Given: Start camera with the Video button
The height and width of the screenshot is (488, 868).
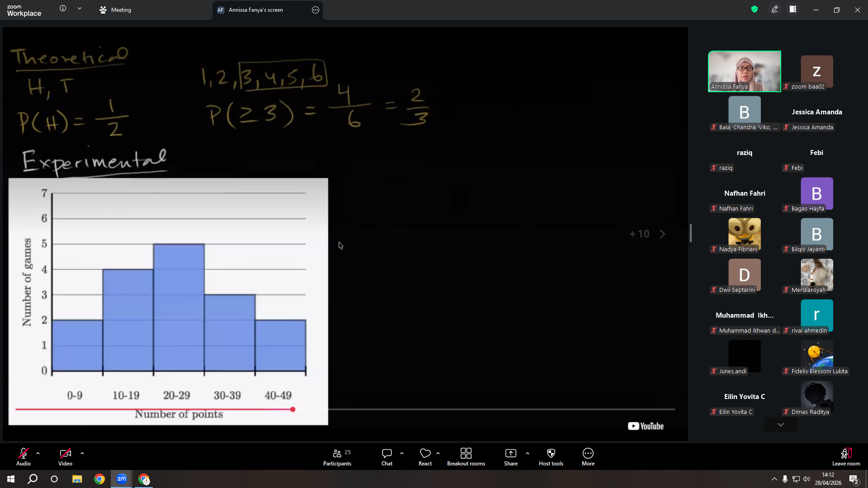Looking at the screenshot, I should [x=65, y=457].
